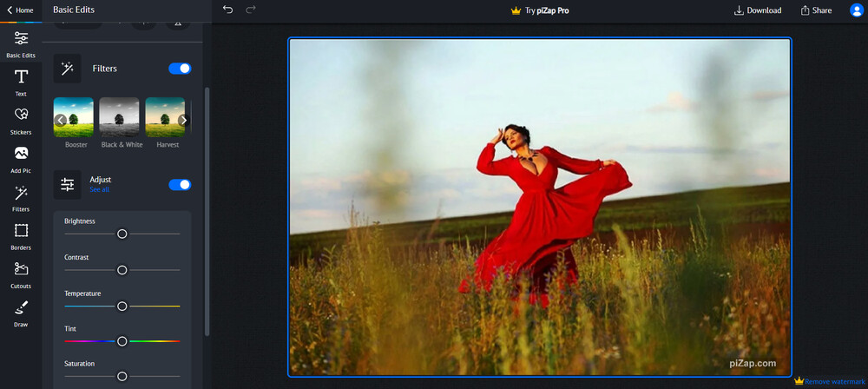Go back to Home
The width and height of the screenshot is (868, 389).
[x=20, y=10]
